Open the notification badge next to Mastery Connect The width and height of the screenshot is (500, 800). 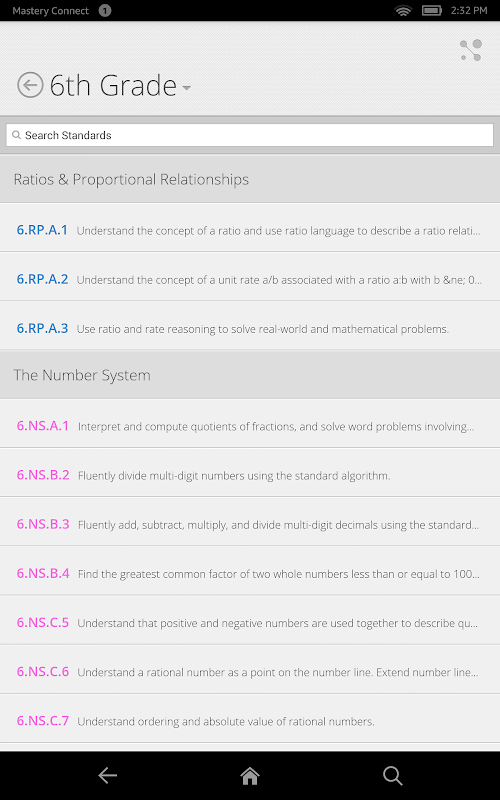[x=105, y=11]
